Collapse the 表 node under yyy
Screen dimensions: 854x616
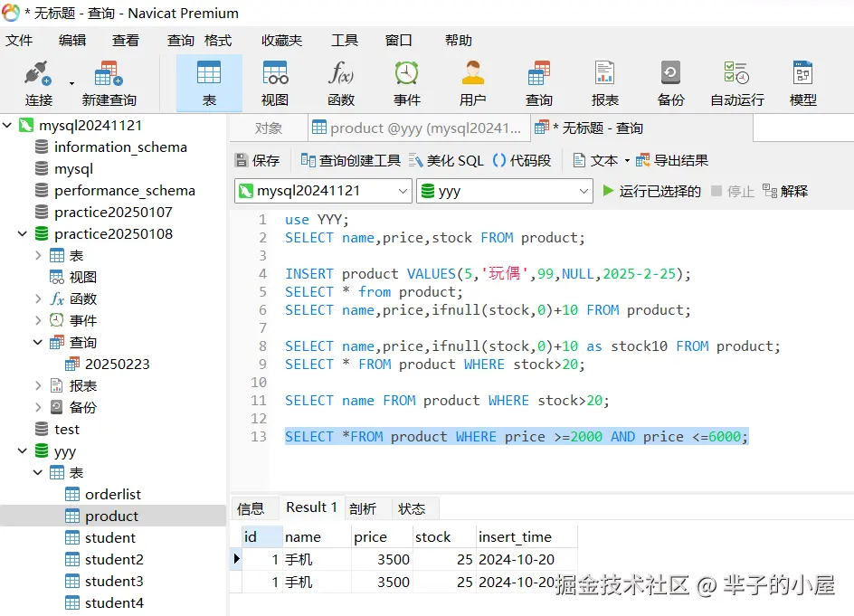(38, 472)
